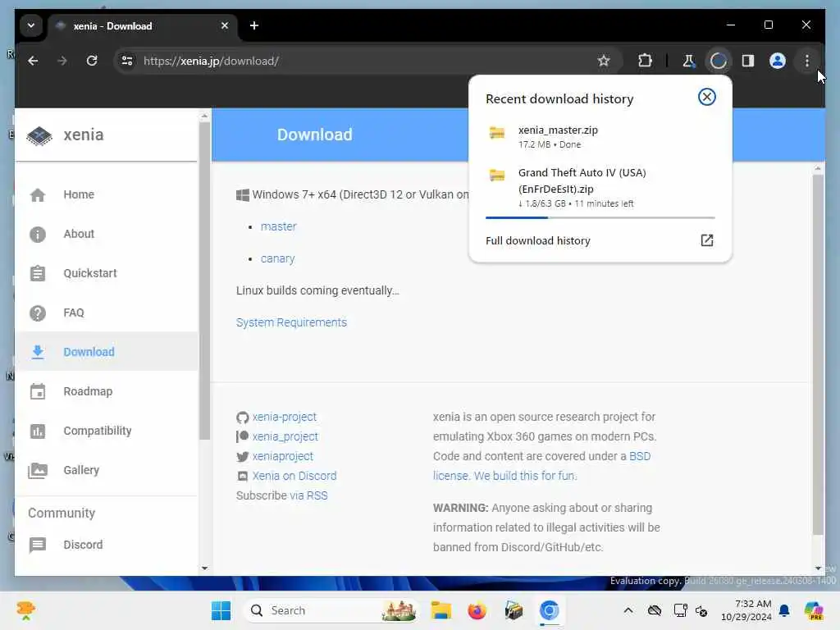Open File Explorer from taskbar

[441, 610]
